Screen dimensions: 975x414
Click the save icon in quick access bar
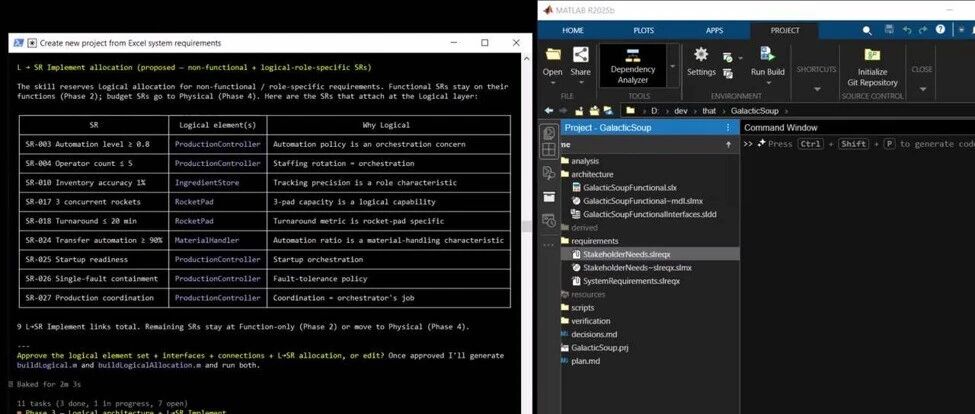[x=889, y=30]
